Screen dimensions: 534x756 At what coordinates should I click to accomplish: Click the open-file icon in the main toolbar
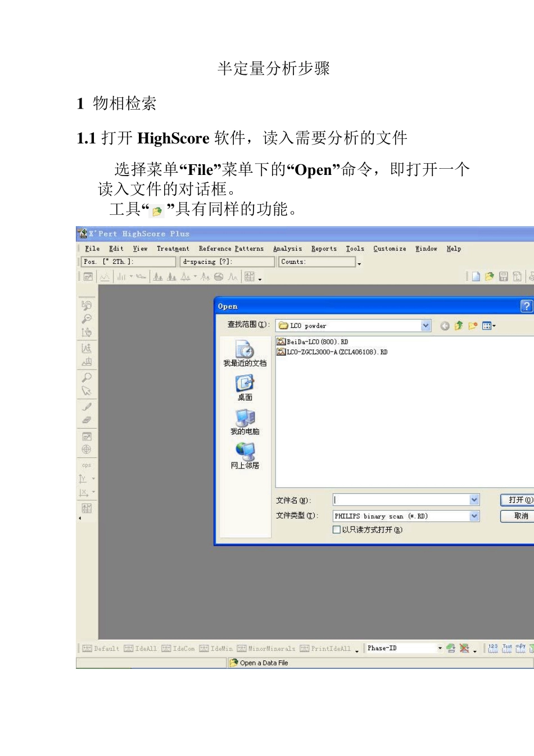click(490, 276)
